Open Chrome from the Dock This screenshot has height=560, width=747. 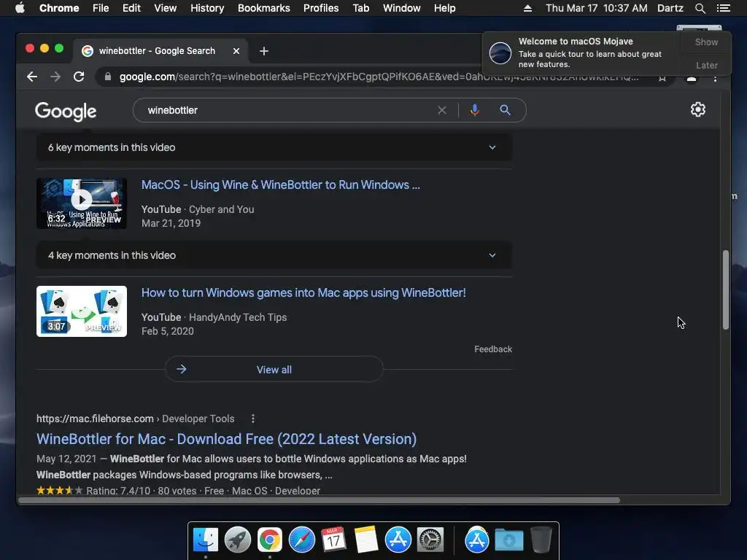[x=270, y=540]
